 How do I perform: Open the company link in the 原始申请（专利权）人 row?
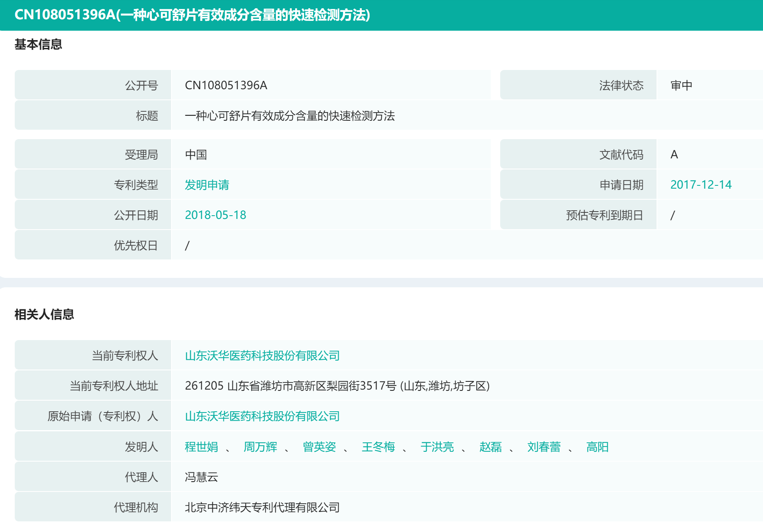point(262,416)
